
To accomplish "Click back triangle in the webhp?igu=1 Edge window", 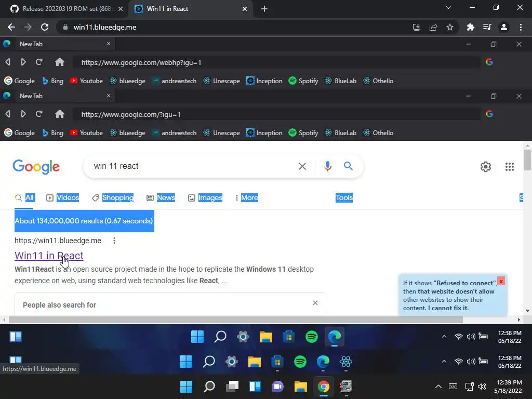I will [8, 62].
